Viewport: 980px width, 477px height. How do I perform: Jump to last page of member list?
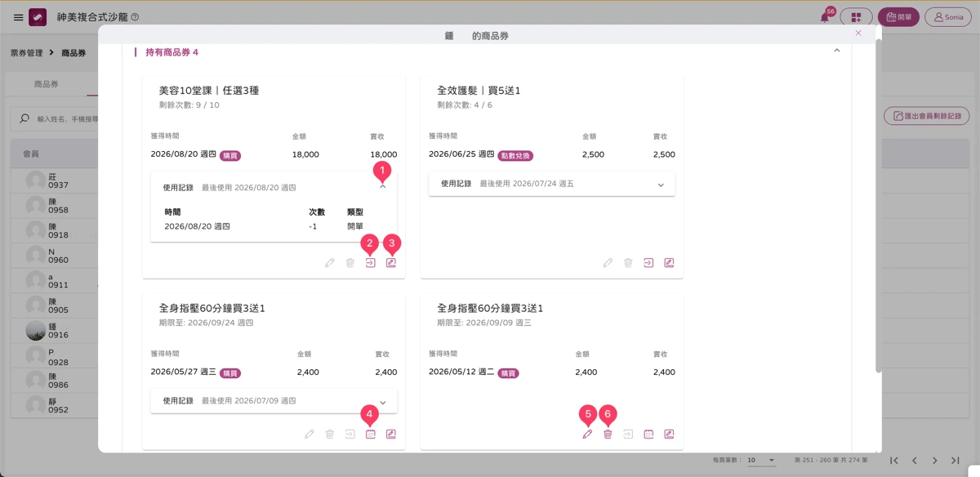(955, 461)
